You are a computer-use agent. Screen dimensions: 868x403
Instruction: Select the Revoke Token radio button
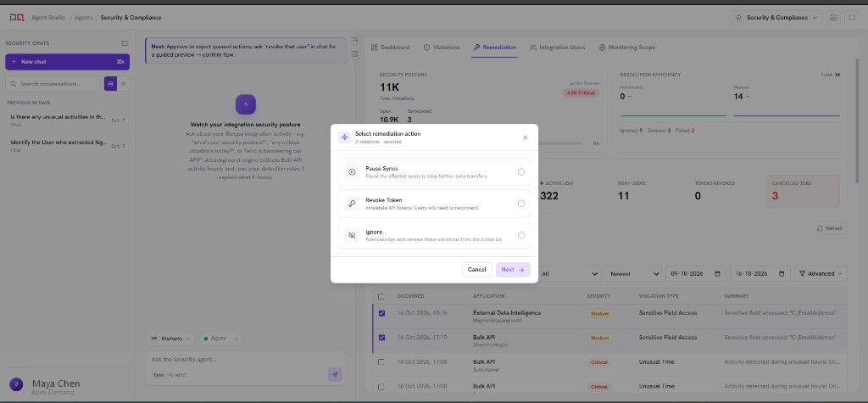click(521, 204)
